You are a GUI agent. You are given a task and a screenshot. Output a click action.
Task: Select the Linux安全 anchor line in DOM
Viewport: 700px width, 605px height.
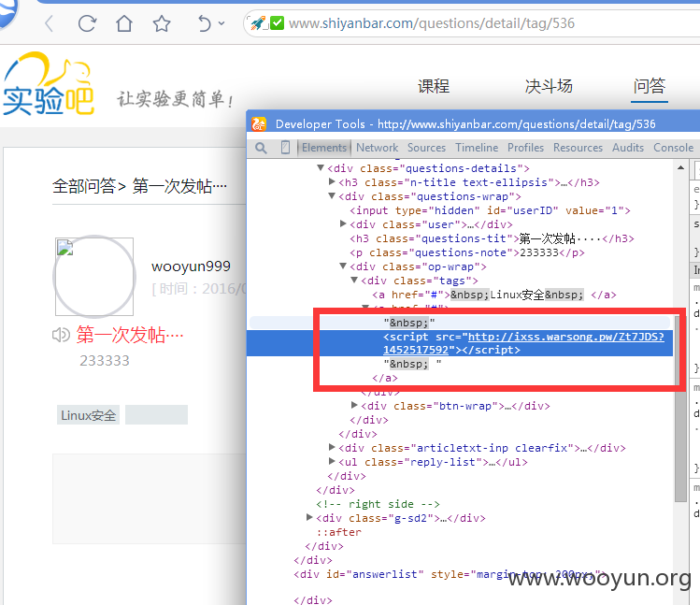494,295
